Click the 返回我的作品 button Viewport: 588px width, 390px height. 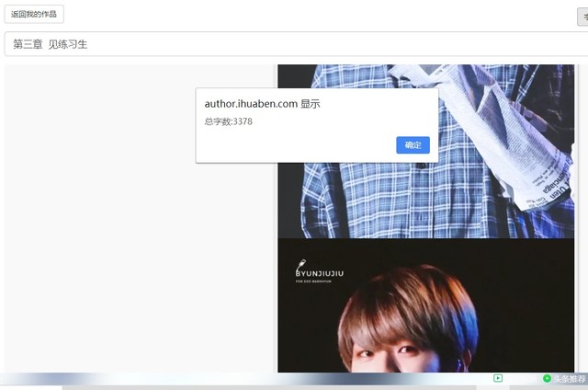click(34, 15)
